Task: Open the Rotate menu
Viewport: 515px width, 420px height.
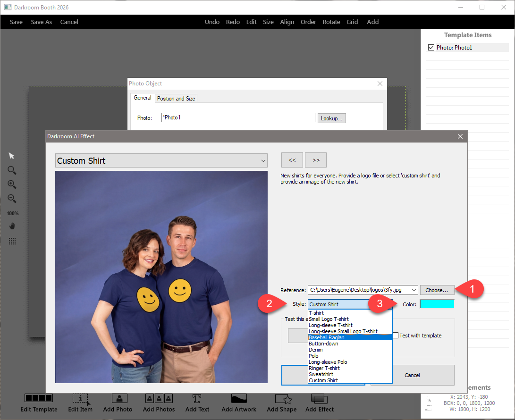Action: (x=331, y=22)
